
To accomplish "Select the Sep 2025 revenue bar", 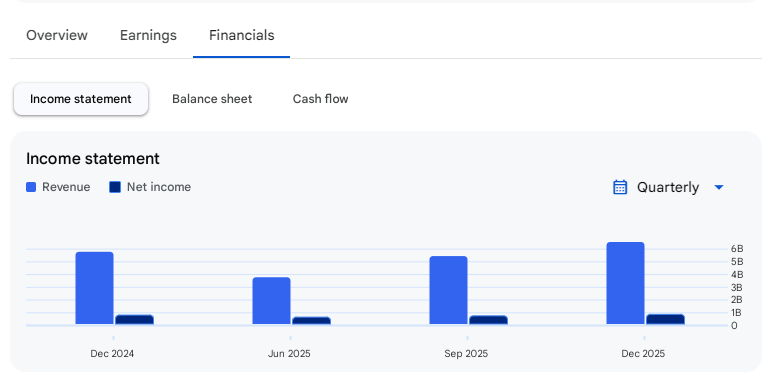I will pos(449,291).
